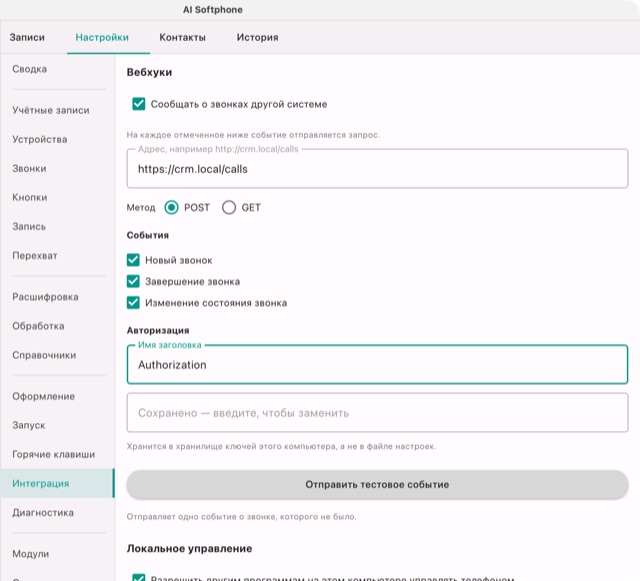Focus the Имя заголовка field with Authorization
Image resolution: width=640 pixels, height=581 pixels.
pos(377,365)
